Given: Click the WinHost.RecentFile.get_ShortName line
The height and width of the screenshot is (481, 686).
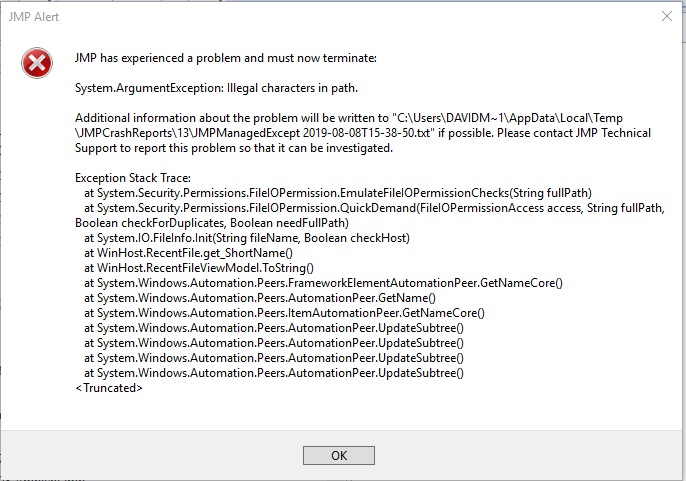Looking at the screenshot, I should click(188, 253).
